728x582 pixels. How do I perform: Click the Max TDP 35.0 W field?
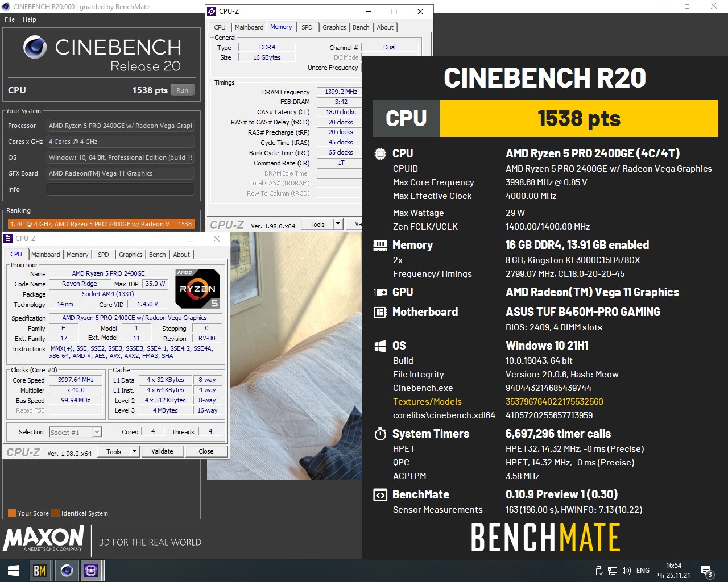pyautogui.click(x=155, y=284)
